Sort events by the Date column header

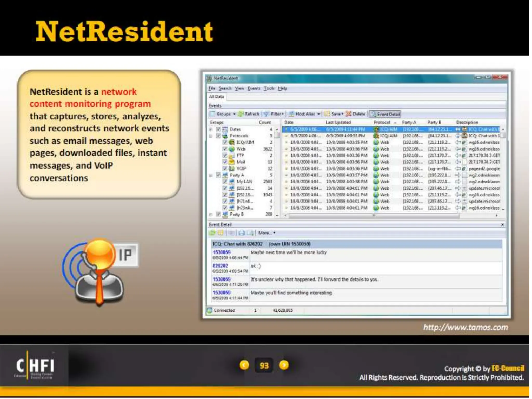pyautogui.click(x=289, y=122)
